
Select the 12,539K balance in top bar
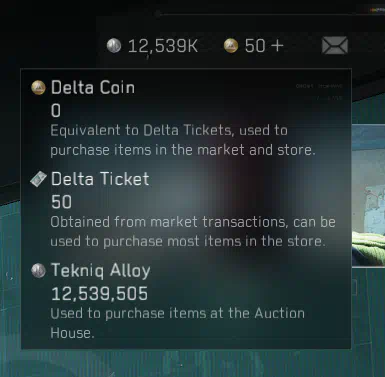pos(163,46)
